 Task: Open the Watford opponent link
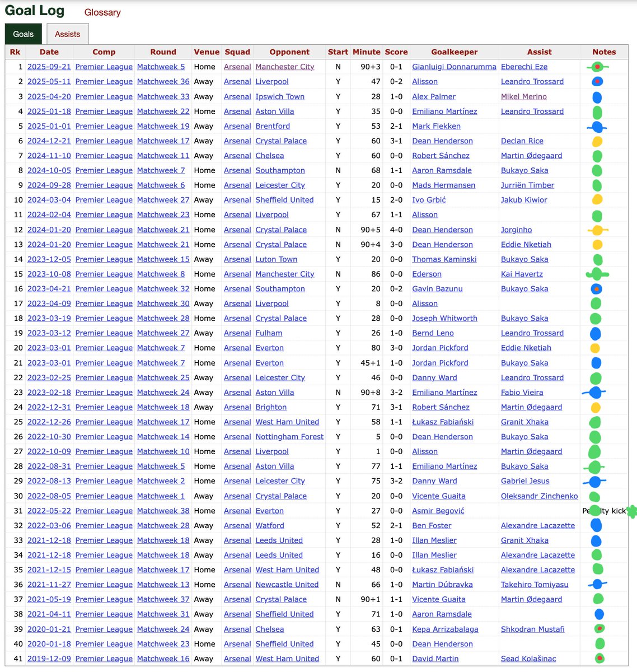tap(270, 526)
